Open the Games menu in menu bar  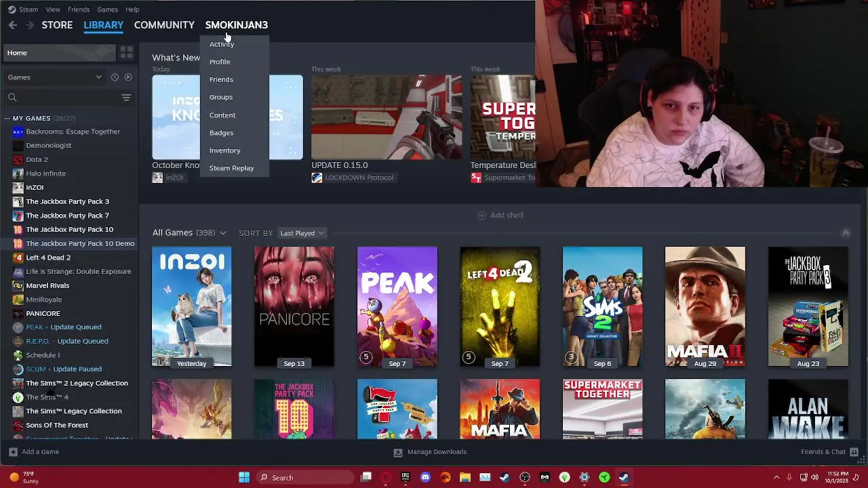[x=107, y=9]
